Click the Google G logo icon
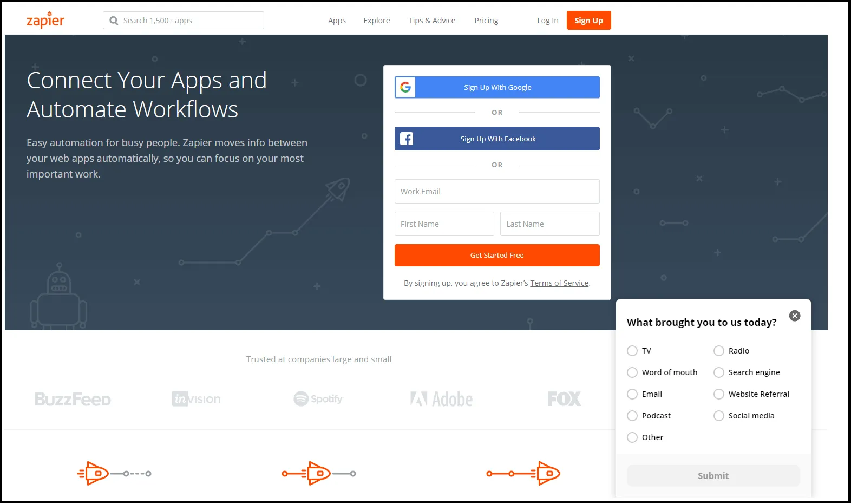The image size is (851, 504). click(x=405, y=87)
